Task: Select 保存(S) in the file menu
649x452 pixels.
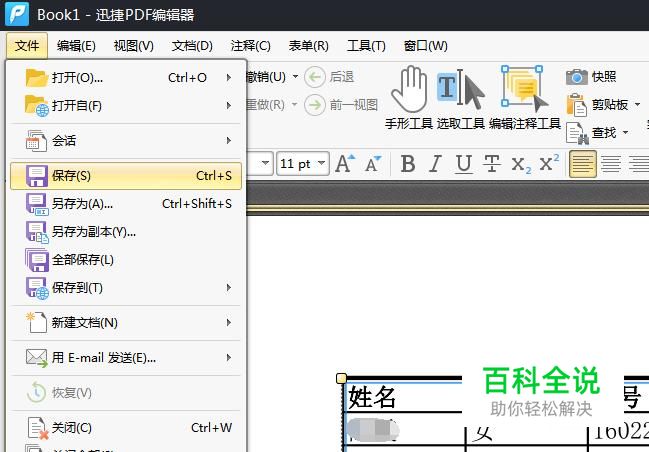Action: pos(125,176)
